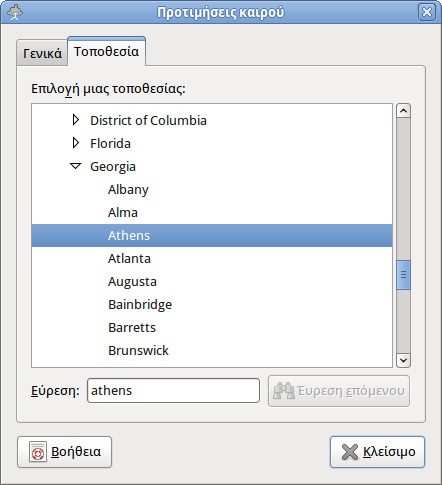Click the binoculars icon for find next

[284, 391]
